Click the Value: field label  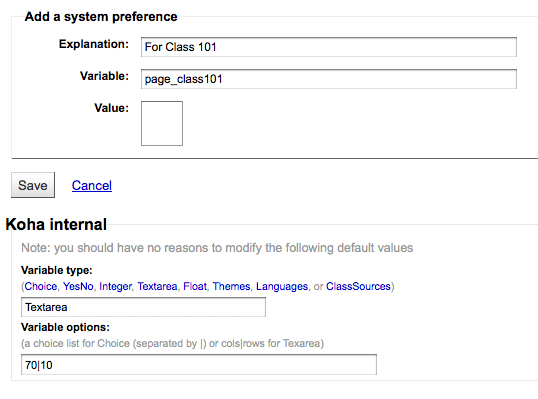point(112,108)
